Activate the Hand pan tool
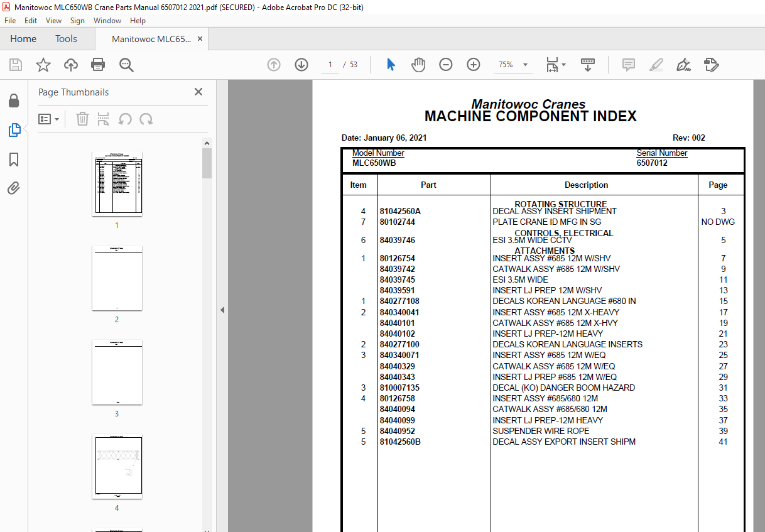Screen dimensions: 765x532 pyautogui.click(x=418, y=65)
